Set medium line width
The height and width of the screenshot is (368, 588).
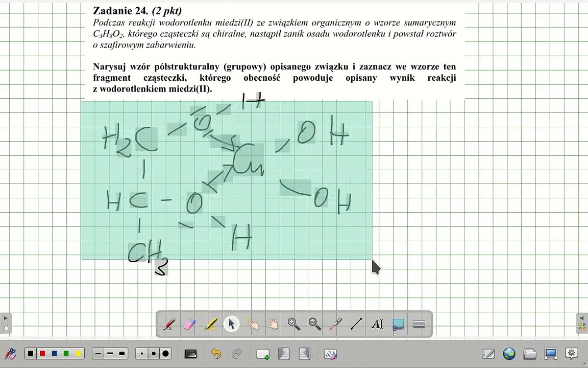click(x=110, y=353)
